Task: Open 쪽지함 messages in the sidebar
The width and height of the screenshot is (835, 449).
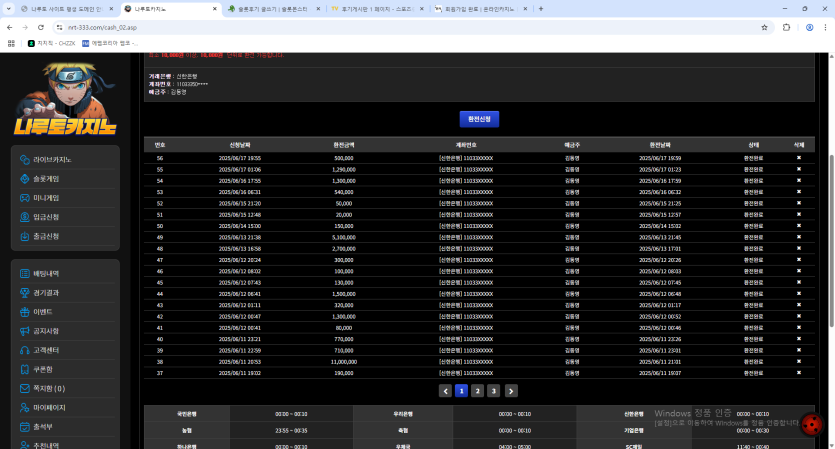Action: 49,388
